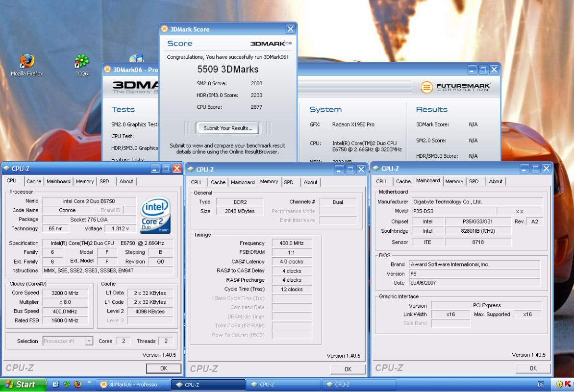This screenshot has width=574, height=392.
Task: Open the CPU tab in middle CPU-Z window
Action: click(196, 182)
